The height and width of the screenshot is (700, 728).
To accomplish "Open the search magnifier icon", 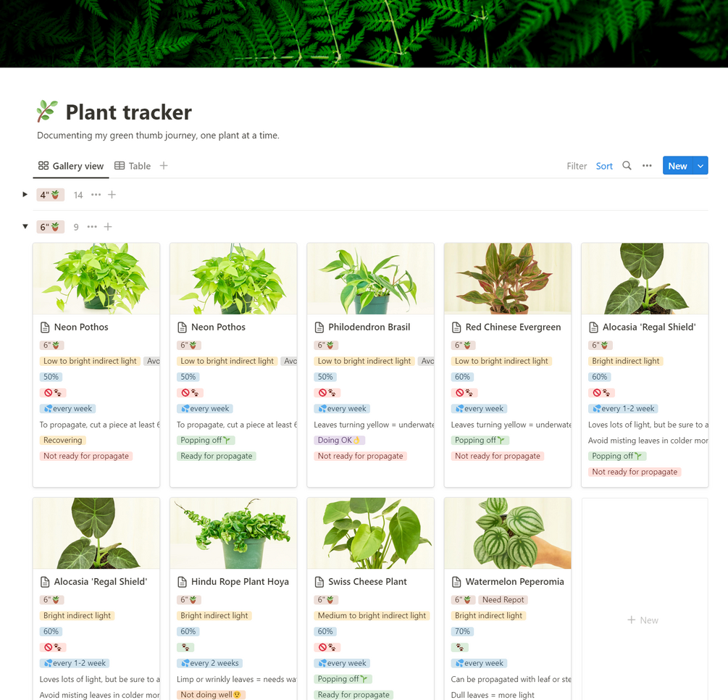I will click(627, 166).
